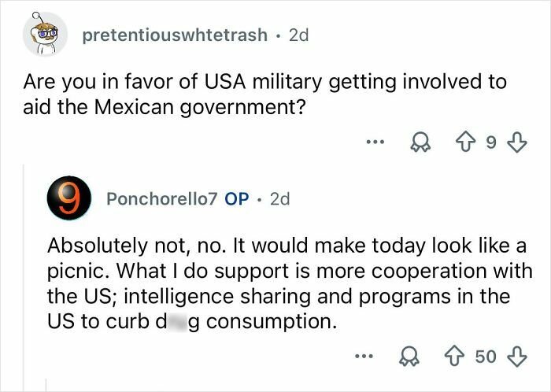Downvote Ponchorello7's reply

pos(516,357)
